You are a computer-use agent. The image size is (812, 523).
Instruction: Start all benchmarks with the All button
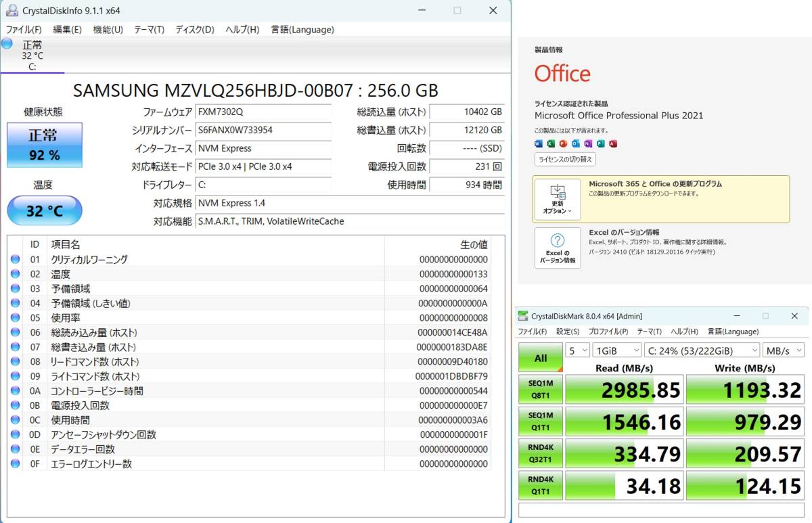[540, 357]
